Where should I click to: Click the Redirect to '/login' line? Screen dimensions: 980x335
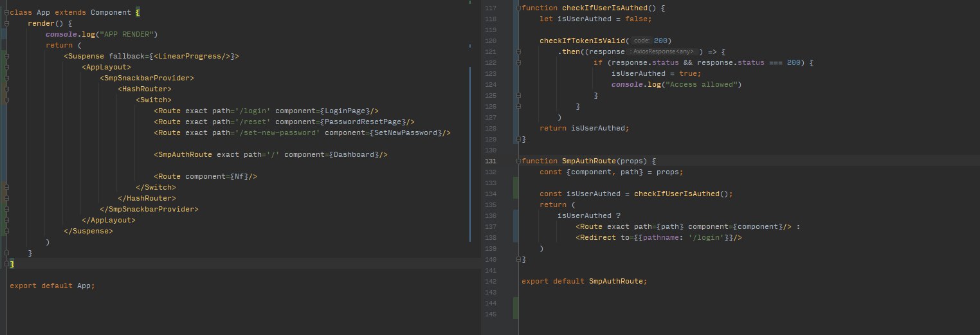pyautogui.click(x=659, y=237)
